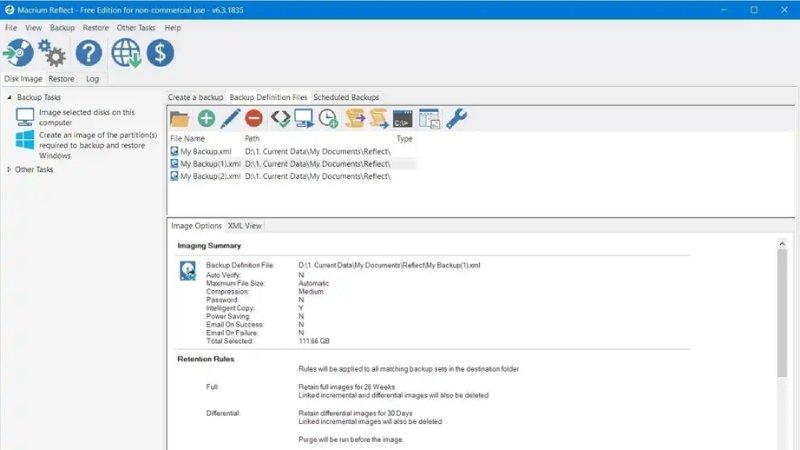800x450 pixels.
Task: Click the scroll with purple arrow icon
Action: coord(355,118)
